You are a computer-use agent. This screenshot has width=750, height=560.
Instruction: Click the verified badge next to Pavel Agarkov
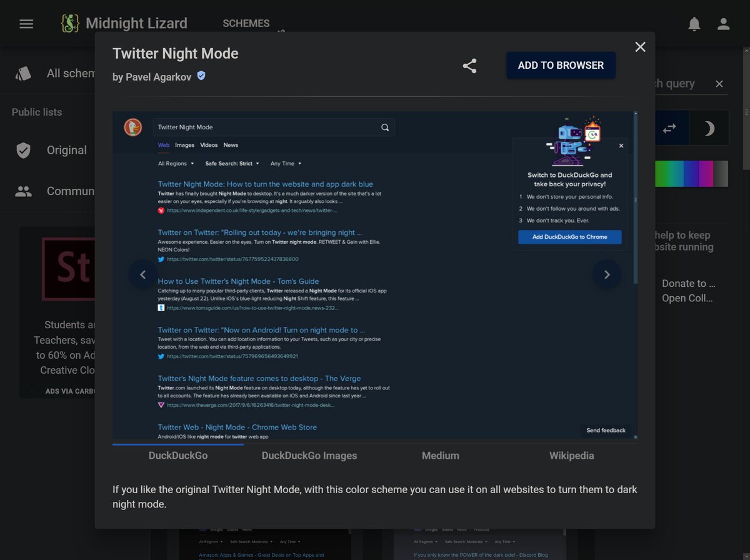(x=201, y=76)
